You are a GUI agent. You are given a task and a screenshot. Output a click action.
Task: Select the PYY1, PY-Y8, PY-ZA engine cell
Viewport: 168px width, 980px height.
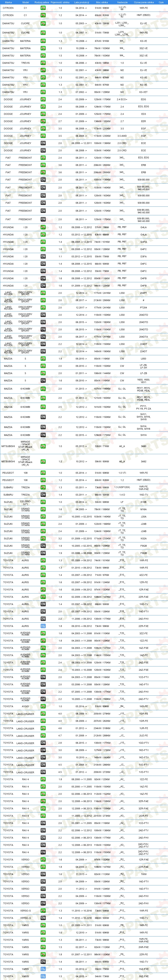(144, 407)
